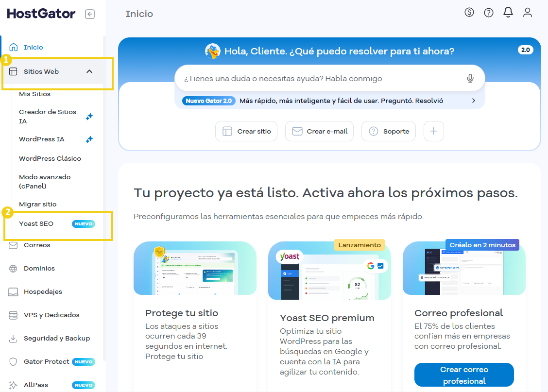The width and height of the screenshot is (548, 392).
Task: Collapse the Sitios Web submenu chevron
Action: (89, 71)
